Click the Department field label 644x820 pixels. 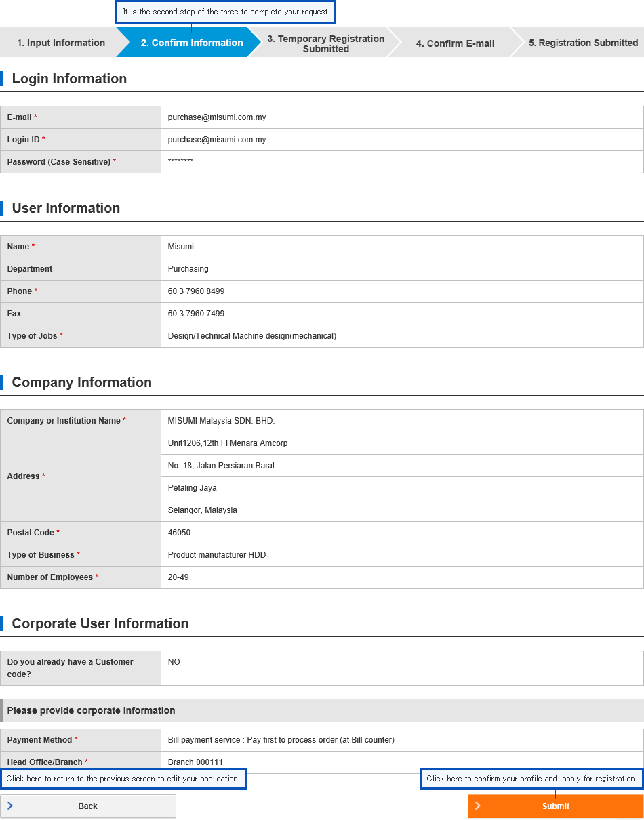click(x=30, y=269)
